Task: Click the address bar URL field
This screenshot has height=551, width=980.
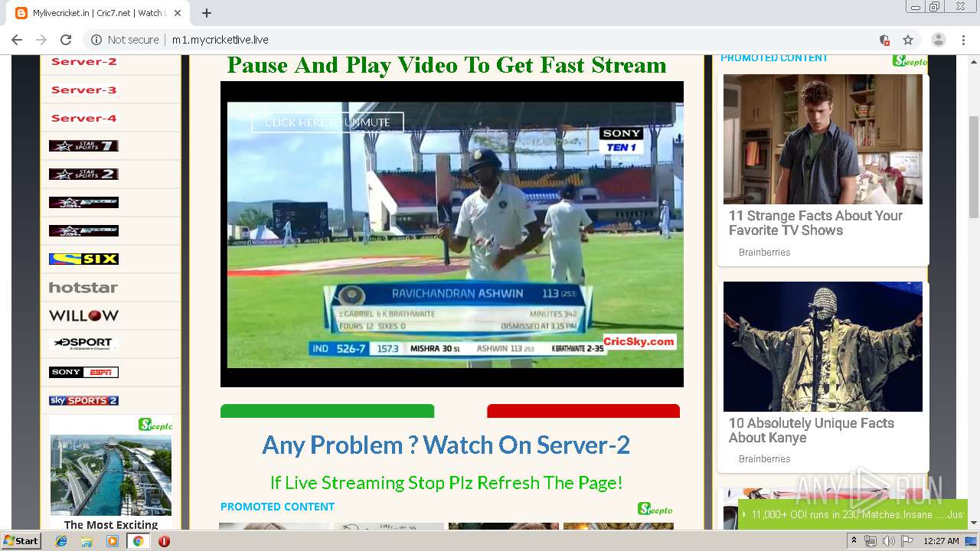Action: [x=490, y=40]
